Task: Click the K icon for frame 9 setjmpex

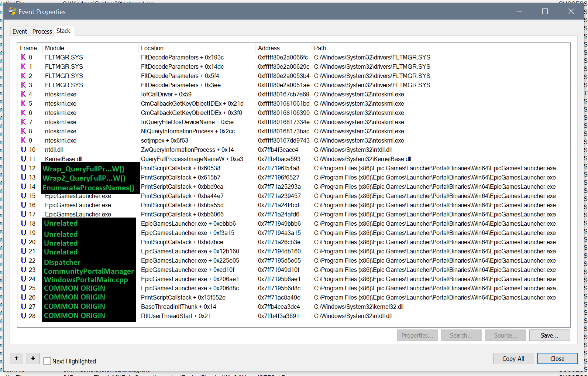Action: coord(23,140)
